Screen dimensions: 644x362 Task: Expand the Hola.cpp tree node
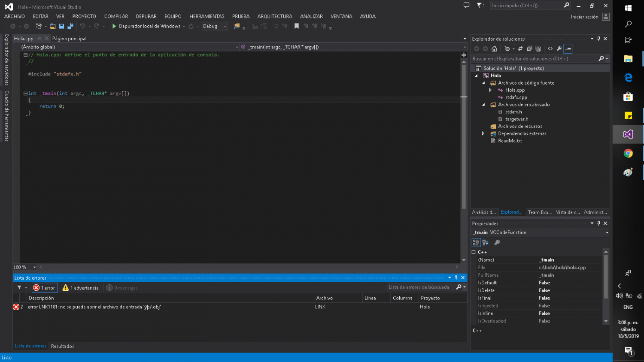click(490, 90)
